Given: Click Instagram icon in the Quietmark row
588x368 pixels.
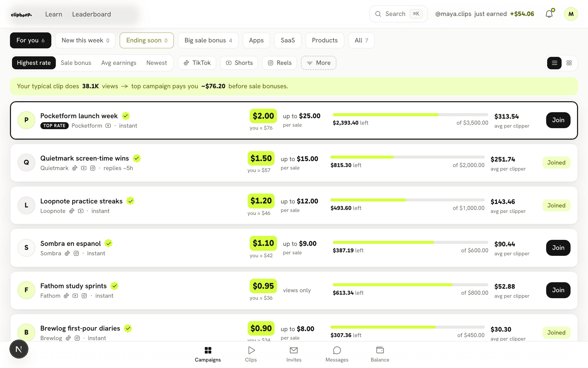Looking at the screenshot, I should point(93,168).
